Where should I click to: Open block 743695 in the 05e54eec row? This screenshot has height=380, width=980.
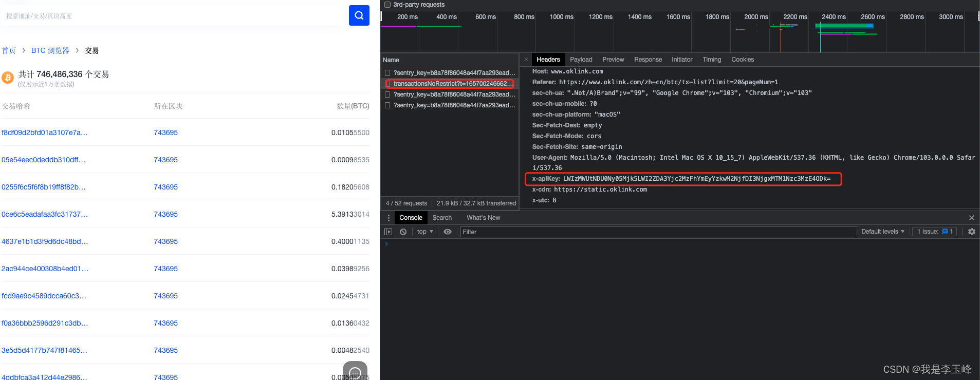(165, 160)
